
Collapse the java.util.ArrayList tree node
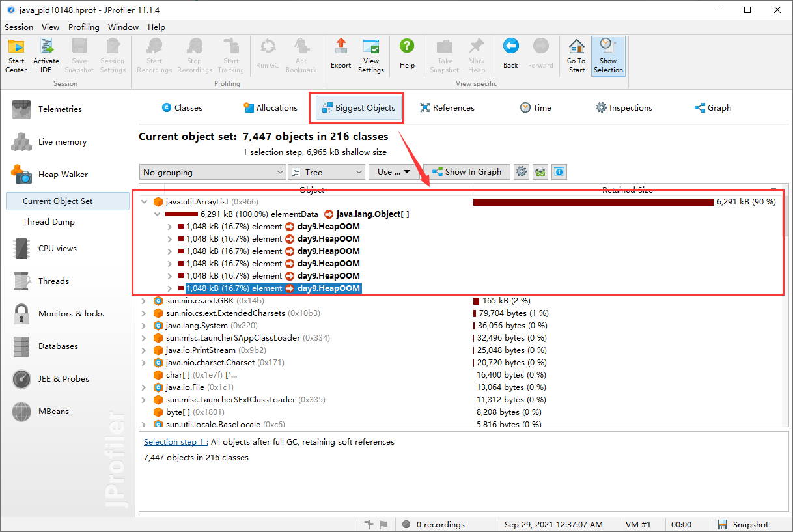pos(145,202)
